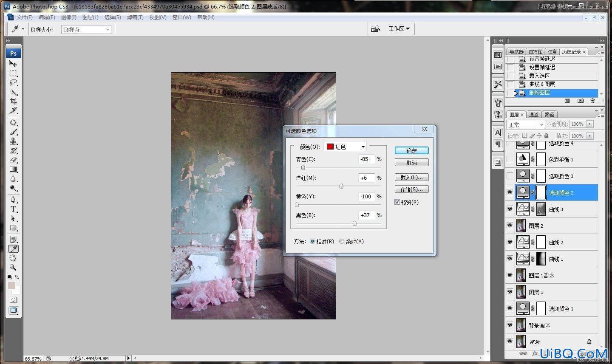Select the Rectangular Marquee tool
This screenshot has width=612, height=364.
click(13, 73)
